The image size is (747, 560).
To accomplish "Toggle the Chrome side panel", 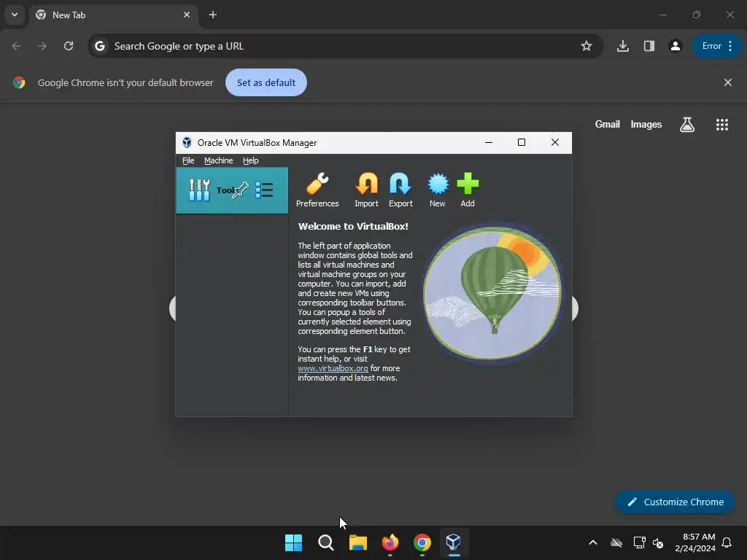I will (649, 46).
